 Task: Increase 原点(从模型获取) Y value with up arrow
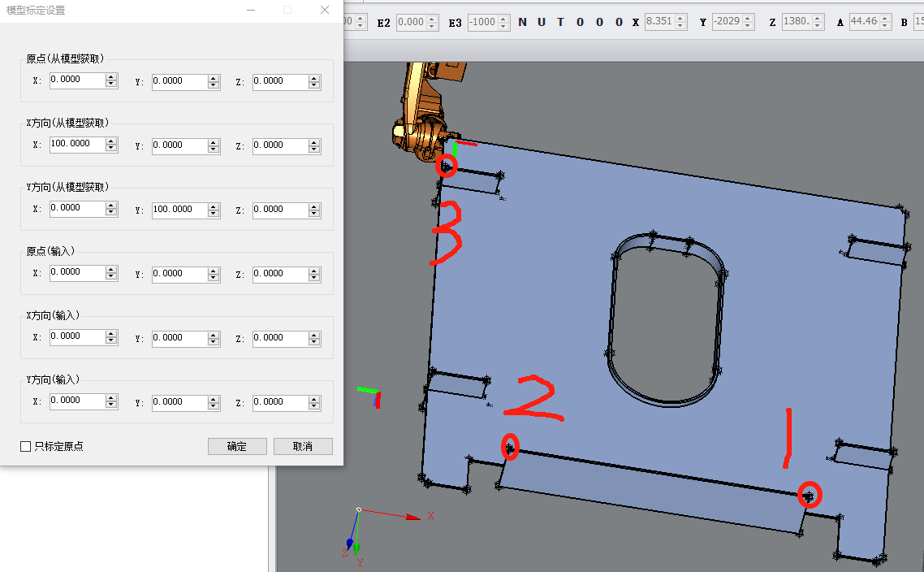pos(214,77)
